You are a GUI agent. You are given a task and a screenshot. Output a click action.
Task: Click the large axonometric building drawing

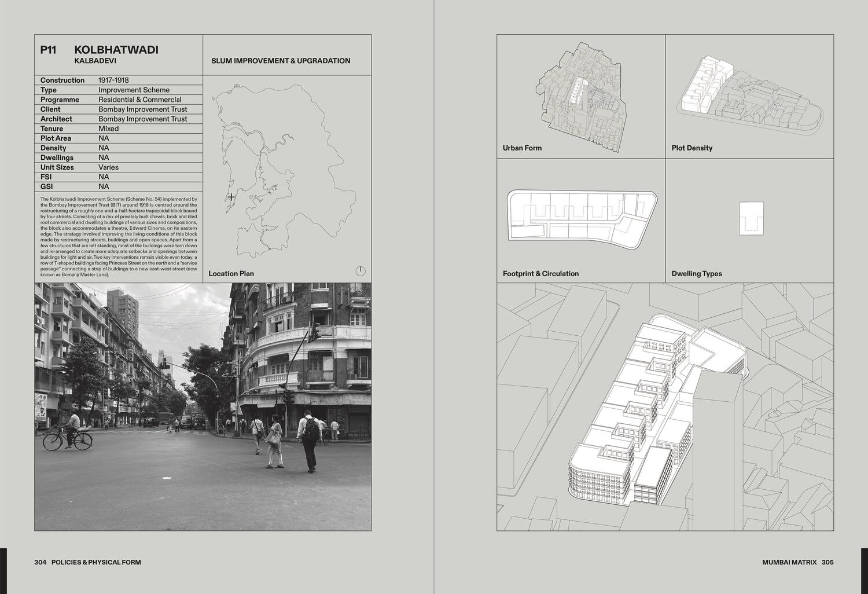pos(665,406)
